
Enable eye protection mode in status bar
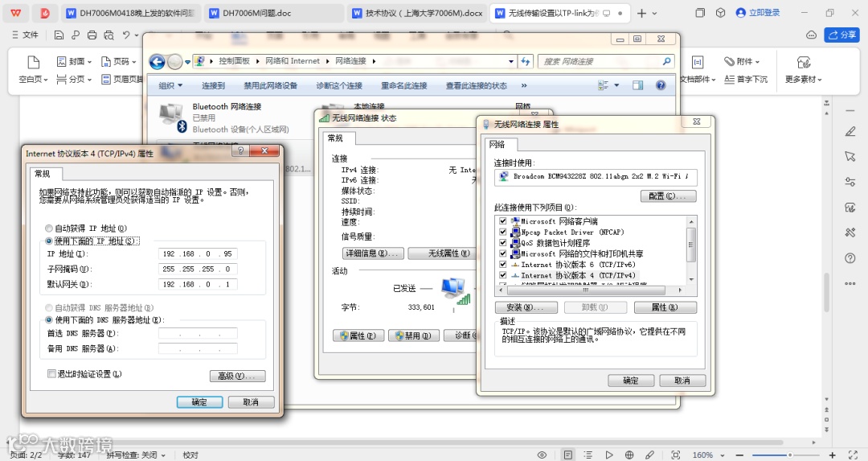point(542,455)
